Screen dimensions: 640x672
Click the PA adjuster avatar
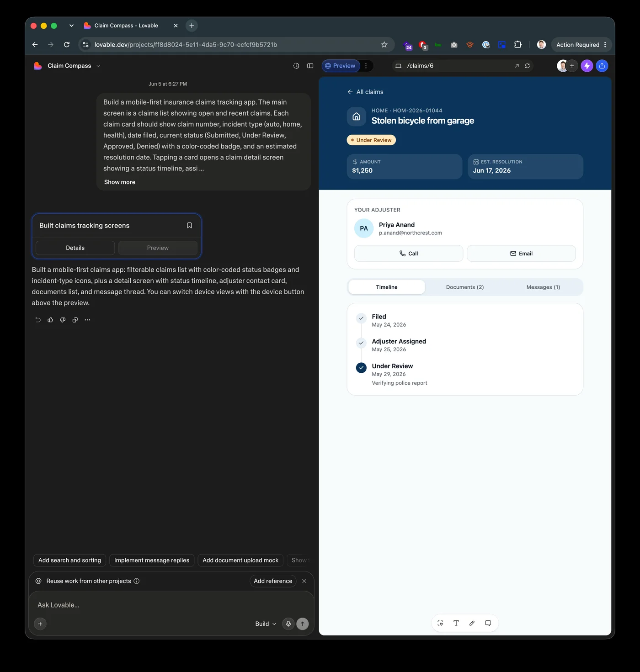pyautogui.click(x=364, y=228)
